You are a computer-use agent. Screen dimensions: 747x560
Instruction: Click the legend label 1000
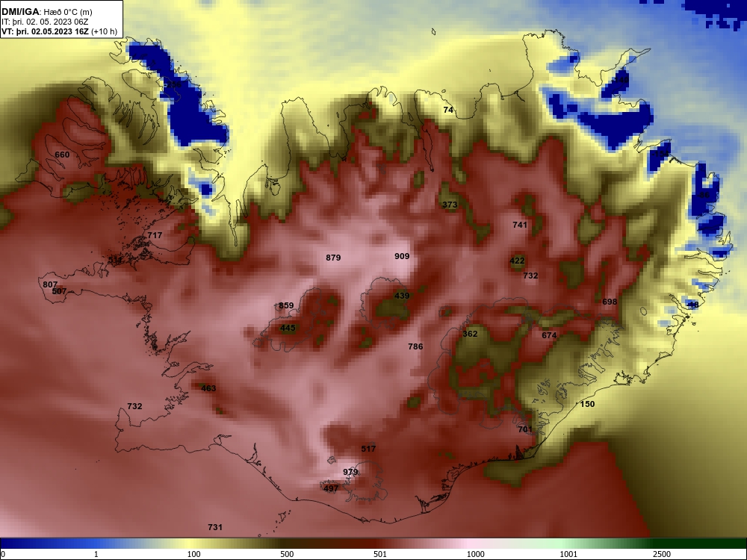coord(476,554)
